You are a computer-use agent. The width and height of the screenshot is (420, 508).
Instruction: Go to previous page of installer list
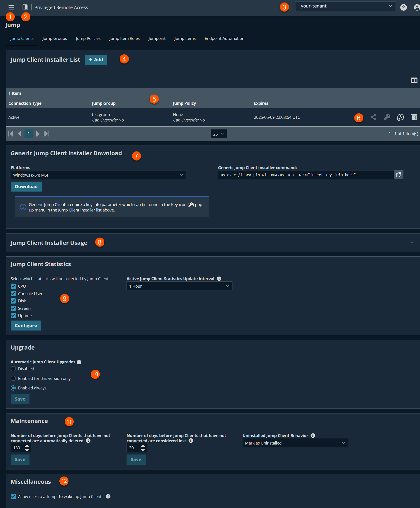[20, 134]
